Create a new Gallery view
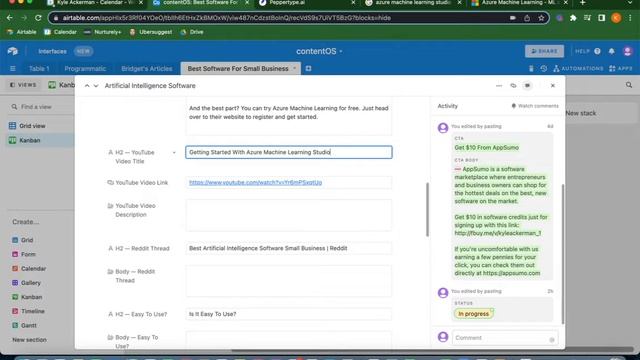Image resolution: width=640 pixels, height=360 pixels. tap(31, 283)
